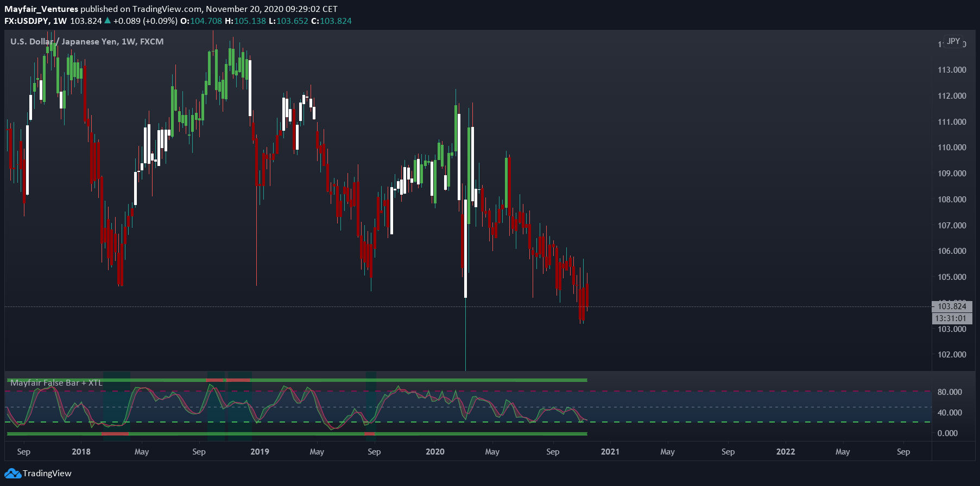The image size is (980, 486).
Task: Click the 109.000 price axis level
Action: click(952, 174)
